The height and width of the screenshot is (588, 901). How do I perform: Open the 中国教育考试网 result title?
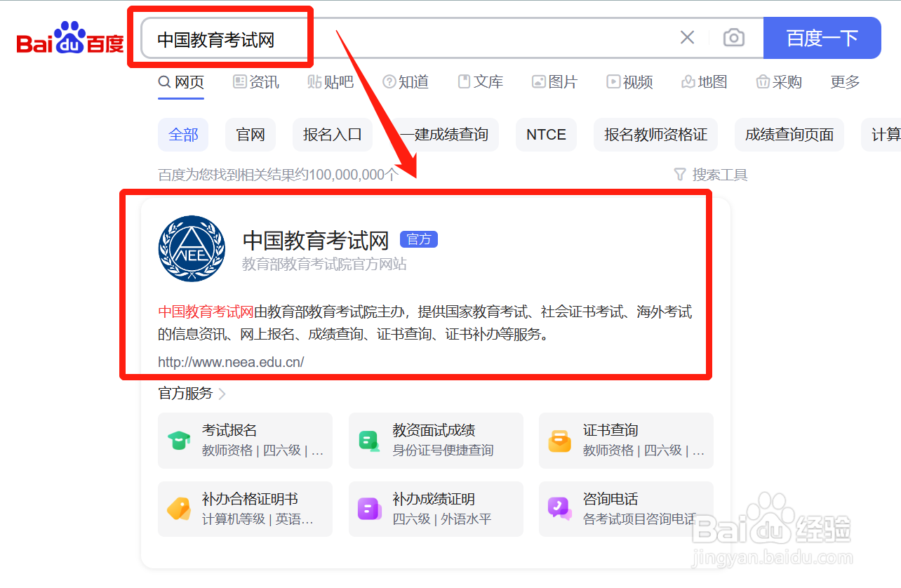click(x=316, y=241)
